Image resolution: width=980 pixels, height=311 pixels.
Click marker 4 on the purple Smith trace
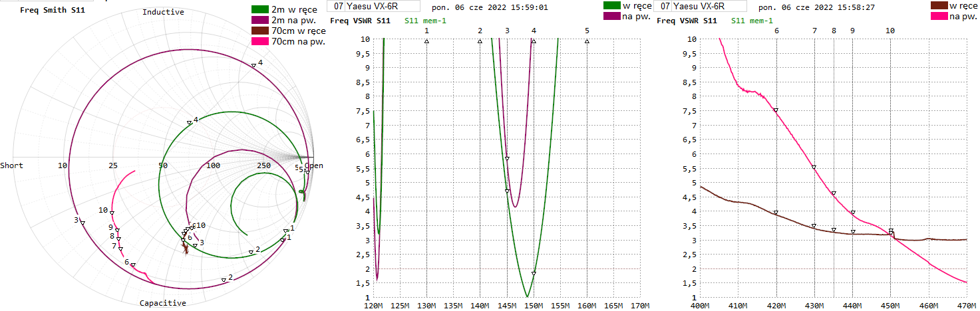[253, 65]
